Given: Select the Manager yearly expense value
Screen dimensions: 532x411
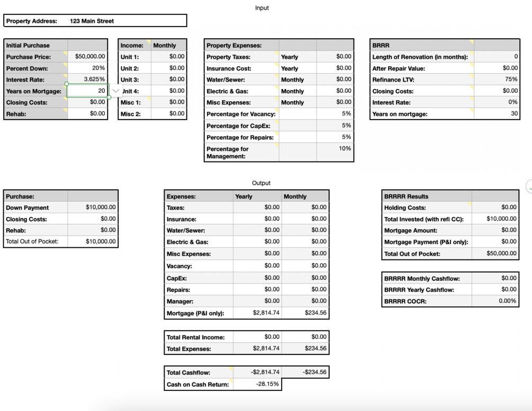Looking at the screenshot, I should [257, 301].
